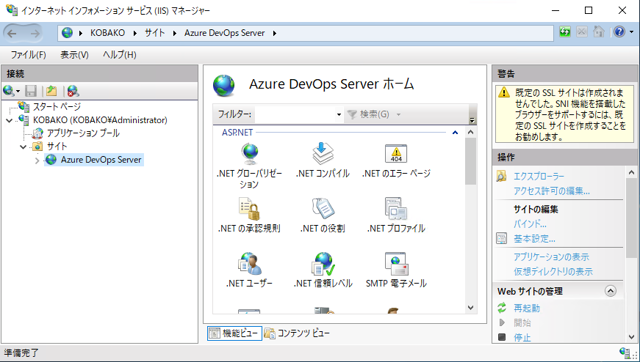640x362 pixels.
Task: Open the フィルター dropdown arrow
Action: [339, 115]
